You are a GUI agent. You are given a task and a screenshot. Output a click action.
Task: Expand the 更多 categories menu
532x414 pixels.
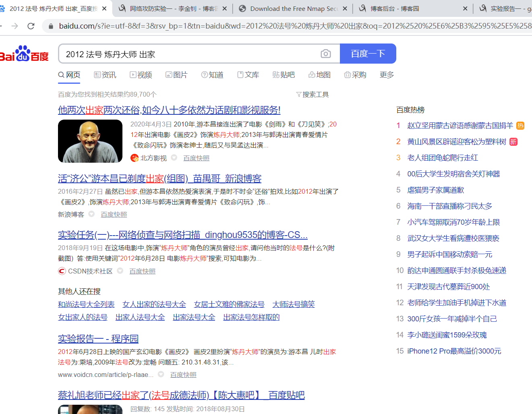[387, 75]
